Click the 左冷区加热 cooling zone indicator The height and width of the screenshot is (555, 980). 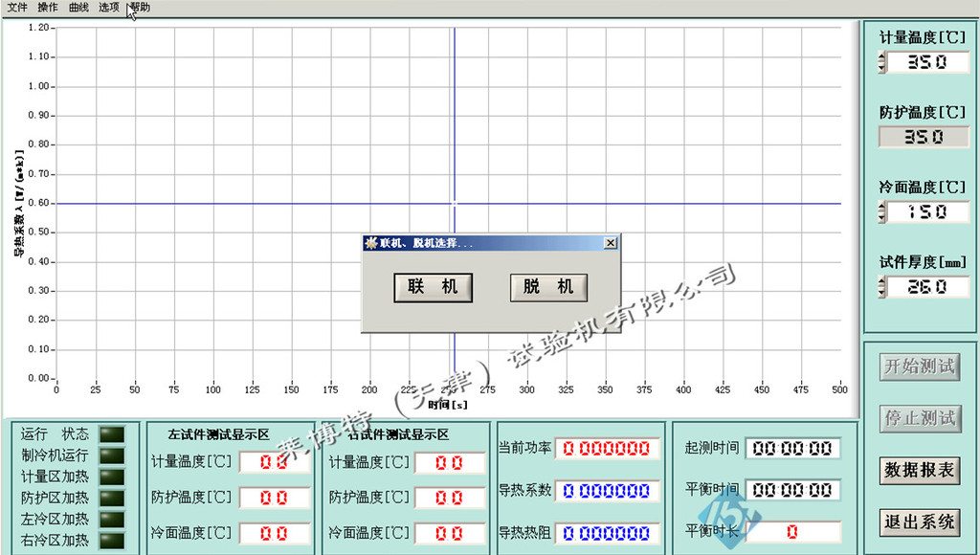click(x=112, y=519)
